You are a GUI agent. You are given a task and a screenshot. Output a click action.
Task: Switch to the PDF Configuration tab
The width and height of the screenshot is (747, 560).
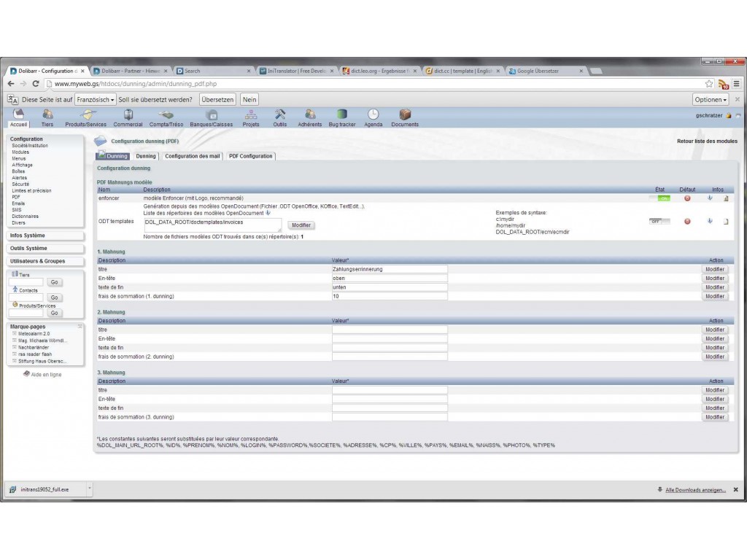[x=250, y=156]
